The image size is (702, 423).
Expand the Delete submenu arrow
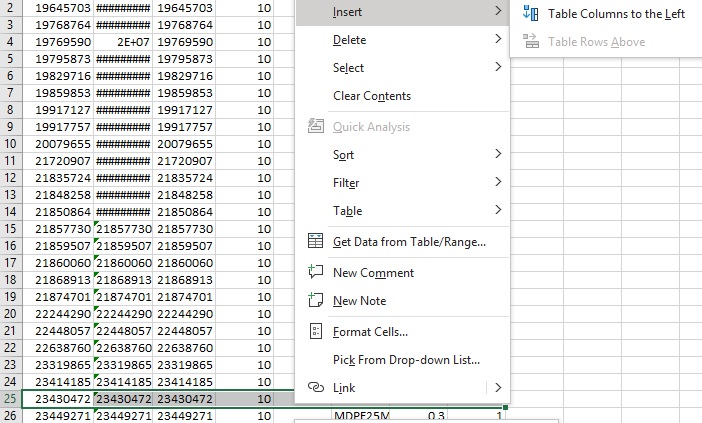coord(498,39)
